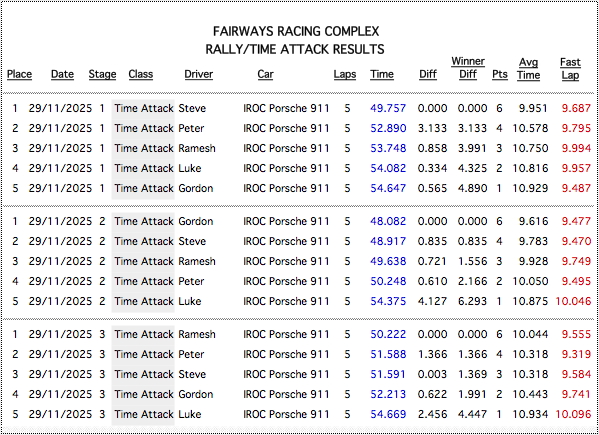
Task: Click the Winner Diff column header
Action: coord(468,68)
